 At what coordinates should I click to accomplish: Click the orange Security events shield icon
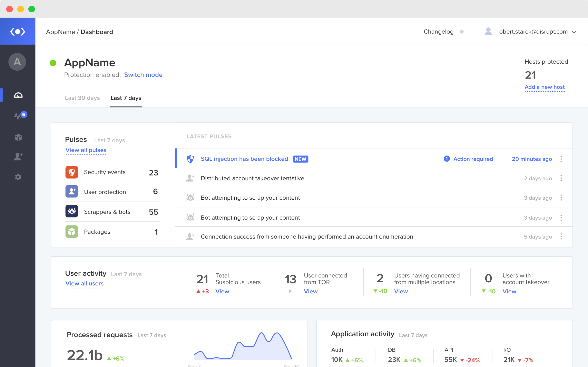71,172
